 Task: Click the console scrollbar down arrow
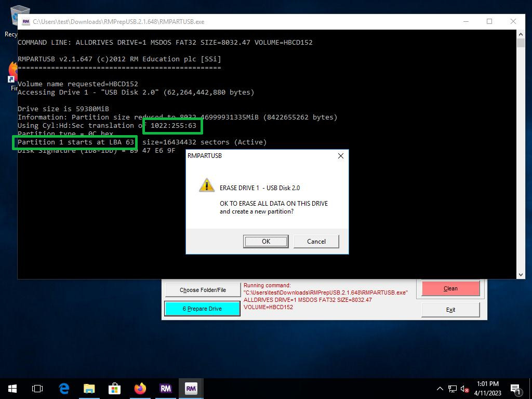click(521, 274)
